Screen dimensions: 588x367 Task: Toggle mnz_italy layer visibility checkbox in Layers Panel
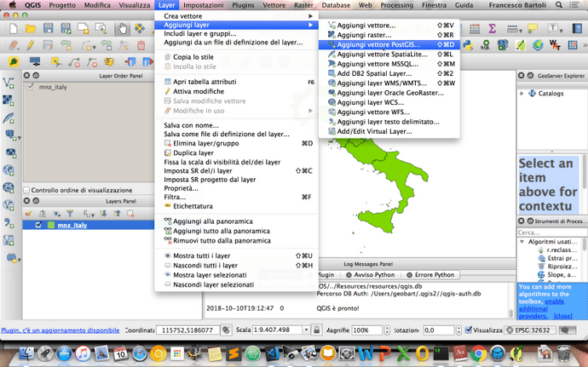tap(38, 225)
